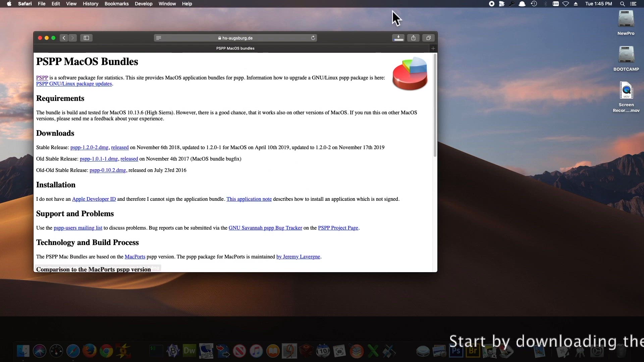The image size is (644, 362).
Task: Open the eject menu bar icon
Action: (x=576, y=4)
